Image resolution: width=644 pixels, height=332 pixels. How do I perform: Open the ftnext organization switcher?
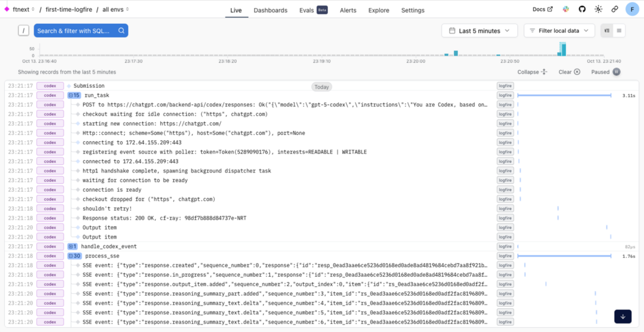point(23,9)
